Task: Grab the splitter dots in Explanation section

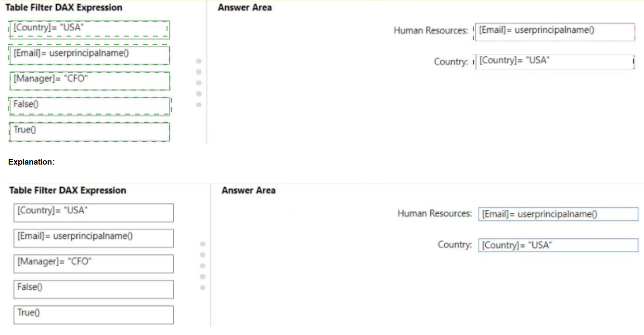Action: click(x=203, y=266)
